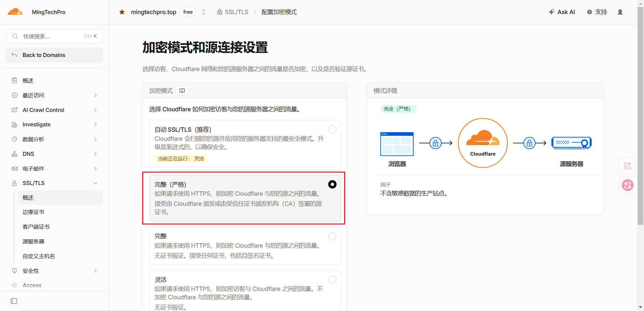
Task: Expand the DNS section chevron
Action: point(96,154)
